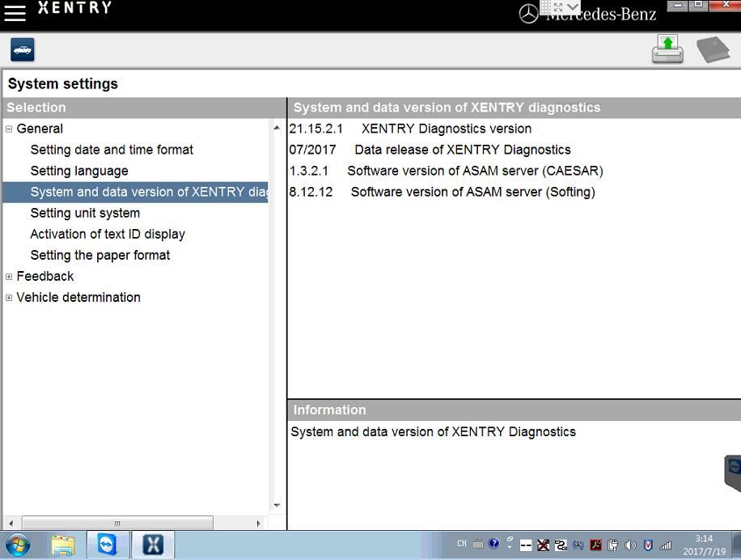Viewport: 741px width, 560px height.
Task: Switch to XENTRY app in the taskbar
Action: [x=153, y=545]
